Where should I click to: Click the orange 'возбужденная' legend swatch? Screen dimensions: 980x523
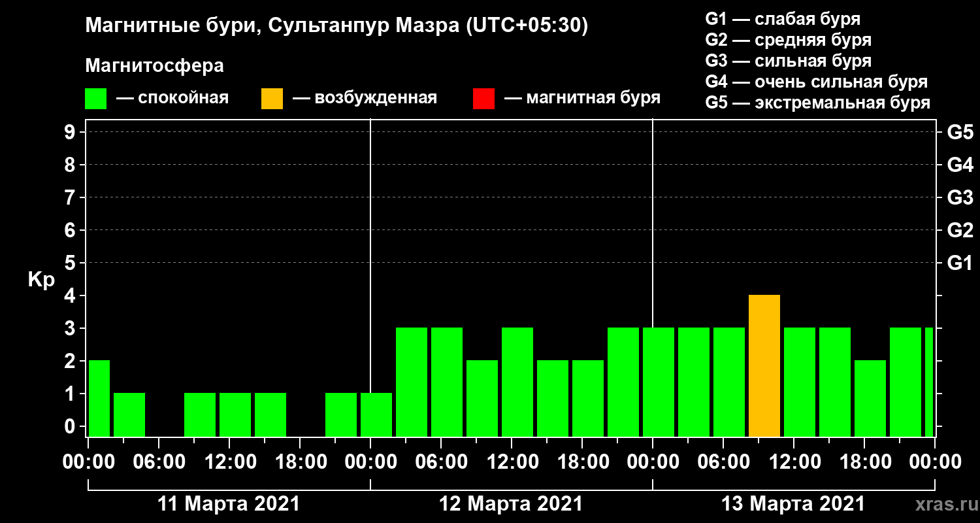pos(272,99)
